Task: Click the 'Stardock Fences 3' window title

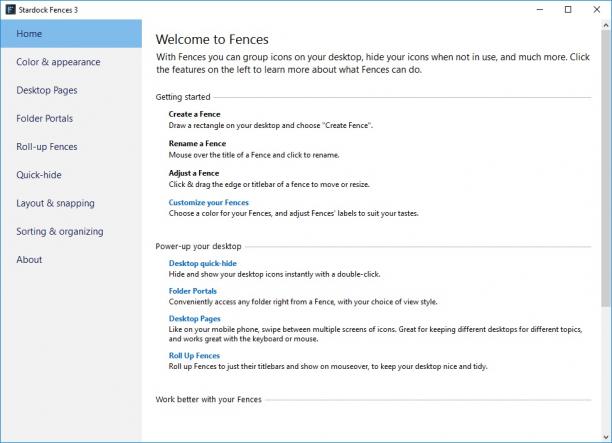Action: [48, 10]
